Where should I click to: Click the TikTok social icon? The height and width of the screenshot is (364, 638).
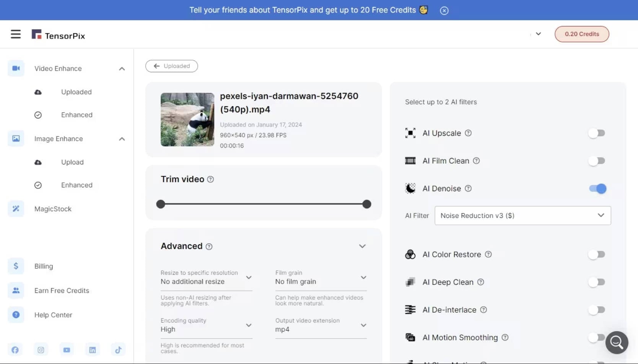pos(118,350)
